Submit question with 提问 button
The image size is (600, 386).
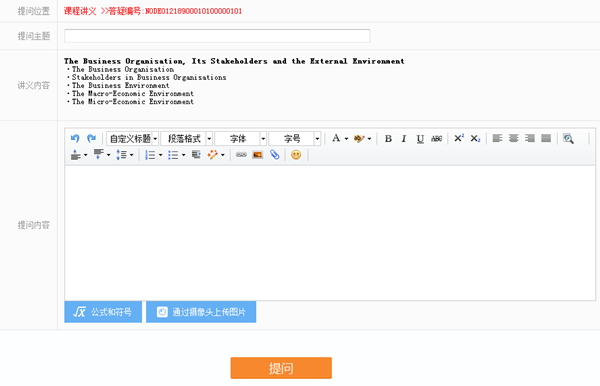[x=281, y=368]
